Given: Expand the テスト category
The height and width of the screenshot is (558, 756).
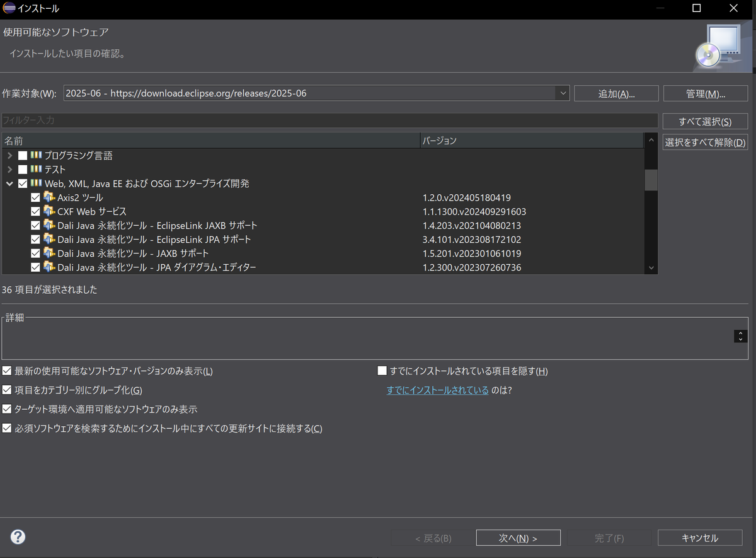Looking at the screenshot, I should [9, 170].
